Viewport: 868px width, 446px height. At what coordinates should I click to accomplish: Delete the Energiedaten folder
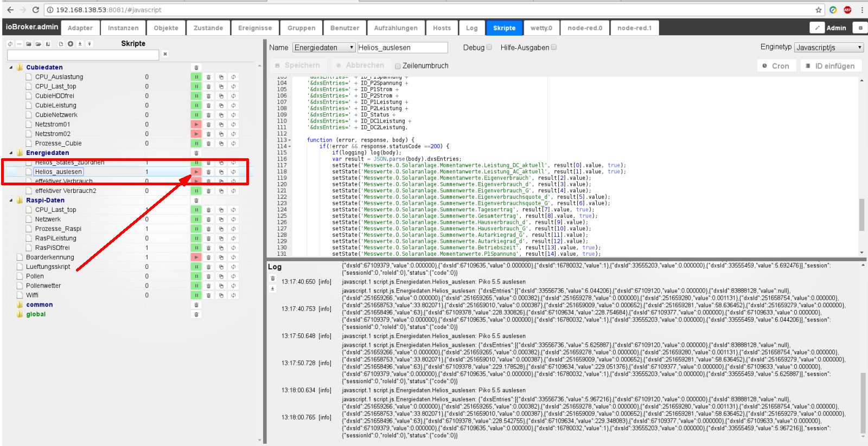[196, 153]
